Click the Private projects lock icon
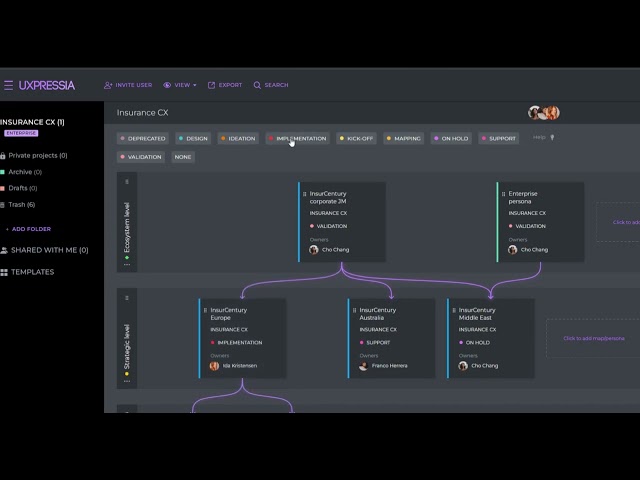Image resolution: width=640 pixels, height=480 pixels. (x=3, y=156)
